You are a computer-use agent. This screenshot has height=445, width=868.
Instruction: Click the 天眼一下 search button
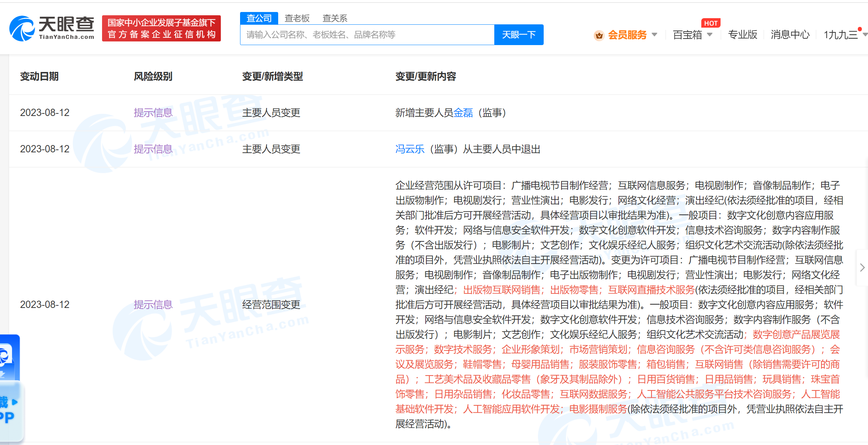tap(519, 35)
